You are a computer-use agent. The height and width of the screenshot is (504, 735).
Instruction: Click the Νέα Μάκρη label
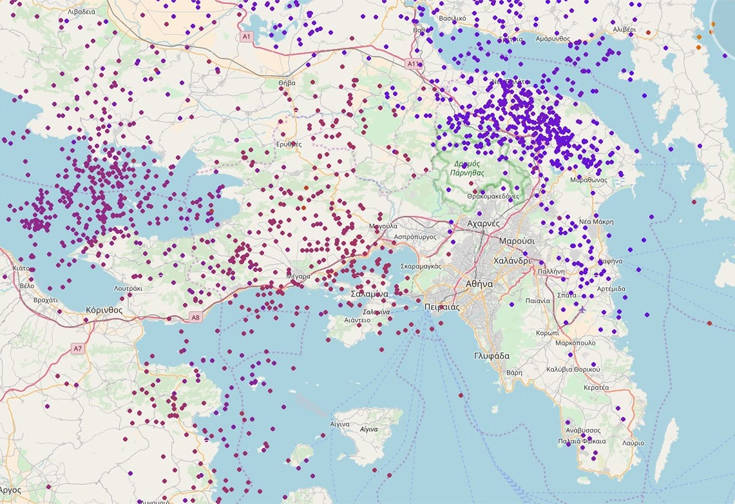coord(597,221)
